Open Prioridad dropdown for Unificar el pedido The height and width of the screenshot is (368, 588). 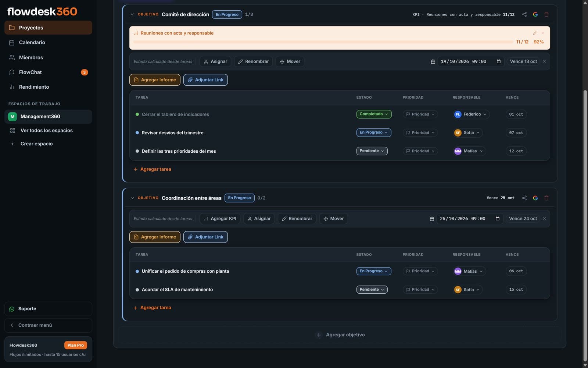[x=420, y=271]
